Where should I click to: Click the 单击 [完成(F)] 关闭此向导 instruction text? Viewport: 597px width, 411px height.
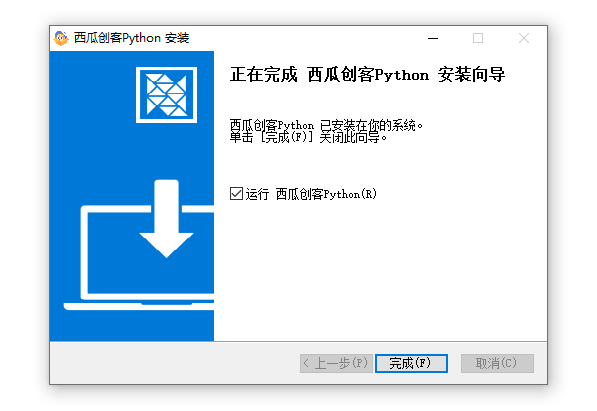[308, 137]
